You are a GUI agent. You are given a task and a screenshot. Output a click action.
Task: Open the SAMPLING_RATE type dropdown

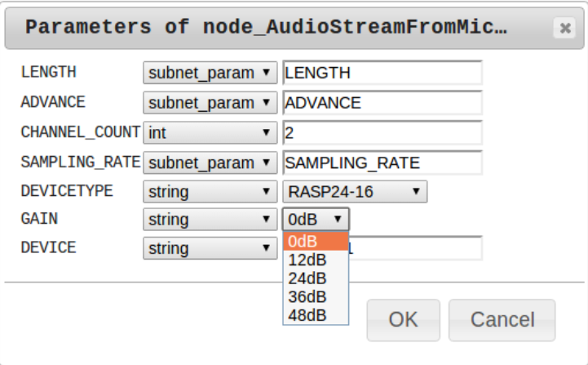tap(210, 162)
